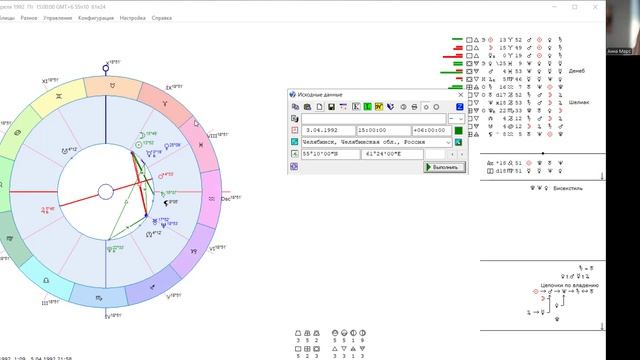Screen dimensions: 640x360
Task: Click the down arrow at houses panel edge
Action: point(602,176)
